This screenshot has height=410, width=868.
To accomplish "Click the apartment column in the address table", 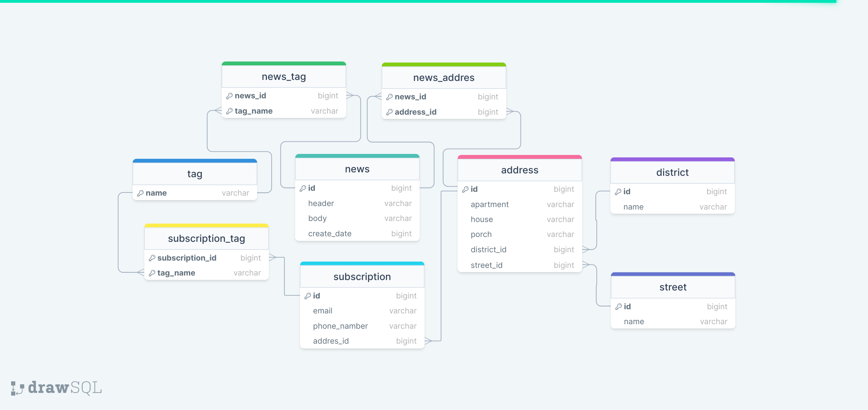I will pos(490,204).
